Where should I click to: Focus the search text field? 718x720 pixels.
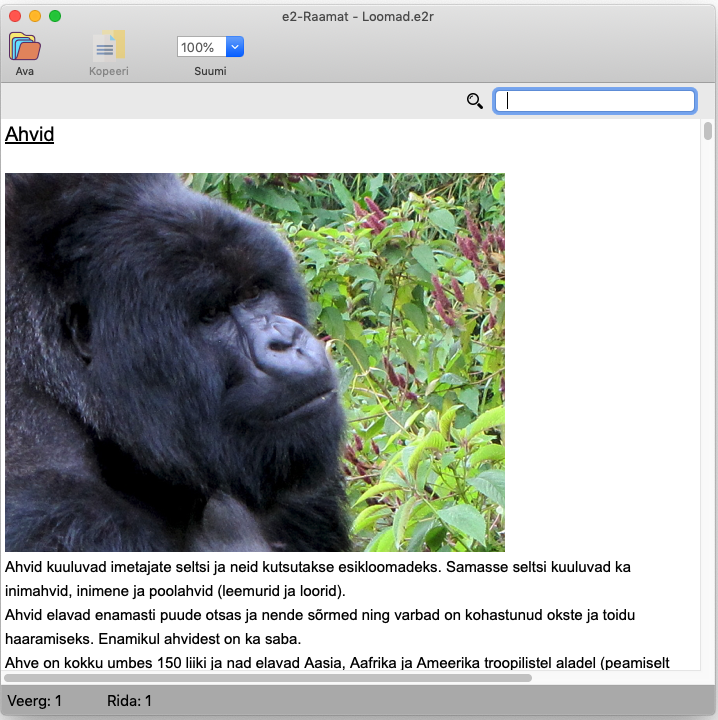pos(595,101)
